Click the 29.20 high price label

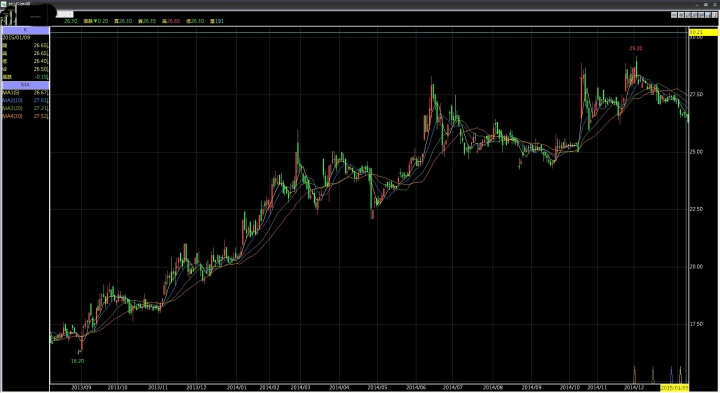[x=636, y=48]
